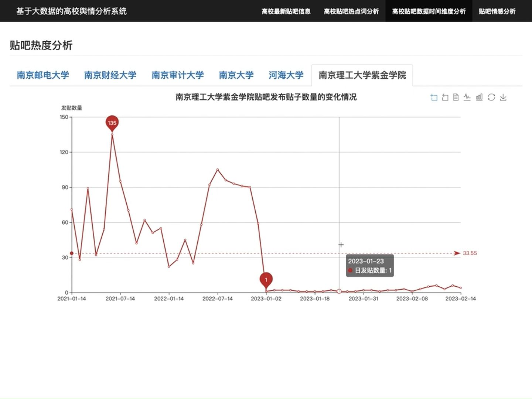Click the tooltip showing 日发贴数量: 1
The width and height of the screenshot is (532, 399).
[370, 266]
